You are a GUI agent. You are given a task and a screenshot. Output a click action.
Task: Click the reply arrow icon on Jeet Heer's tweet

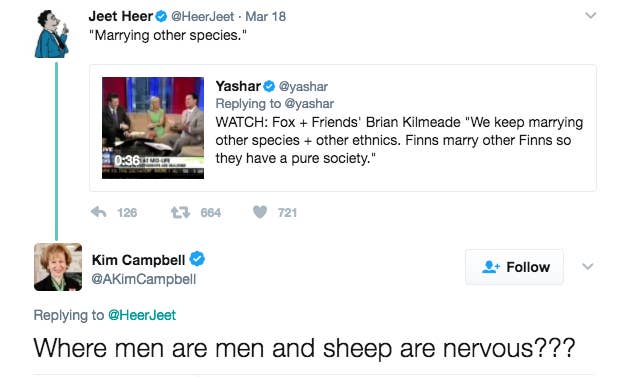point(99,212)
